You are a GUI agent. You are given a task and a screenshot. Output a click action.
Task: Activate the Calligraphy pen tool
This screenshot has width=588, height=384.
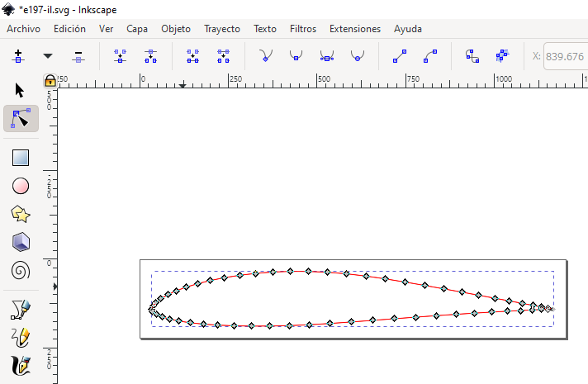(21, 364)
